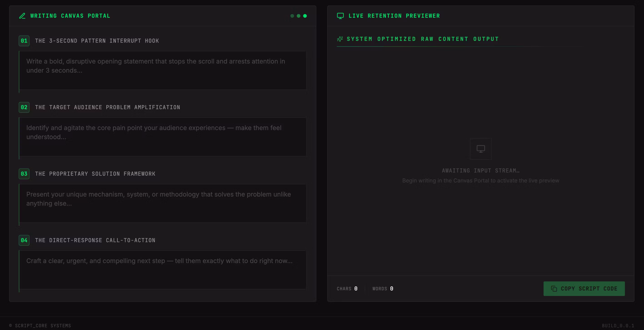Click the brightest green status dot
The height and width of the screenshot is (330, 644).
(x=305, y=16)
